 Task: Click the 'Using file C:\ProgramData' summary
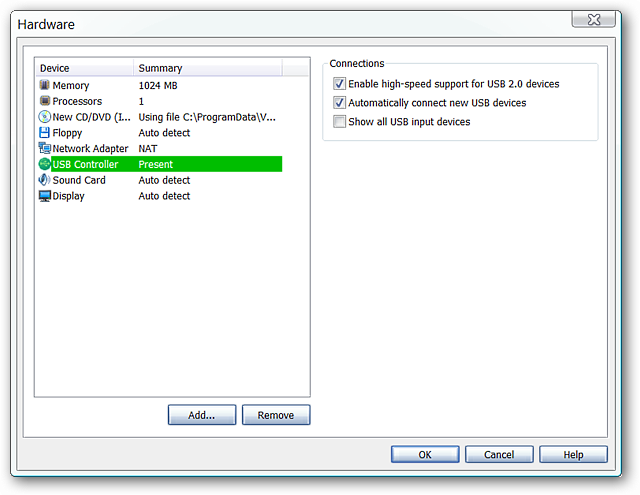pyautogui.click(x=207, y=117)
